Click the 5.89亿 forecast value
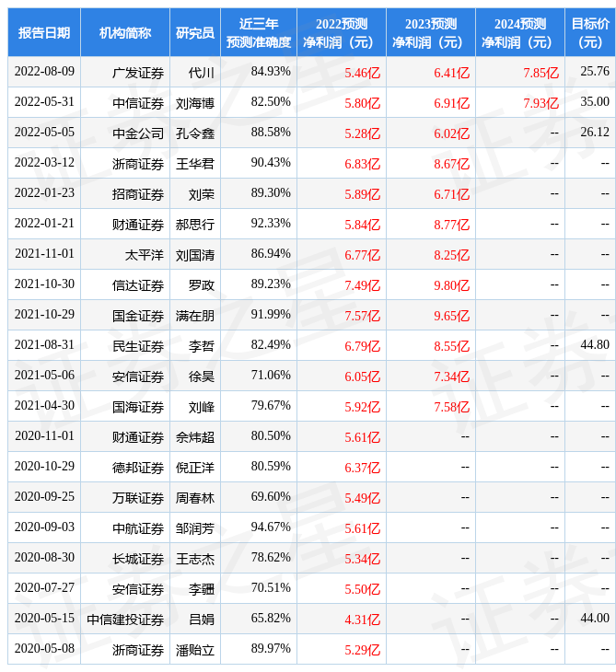 click(x=363, y=194)
